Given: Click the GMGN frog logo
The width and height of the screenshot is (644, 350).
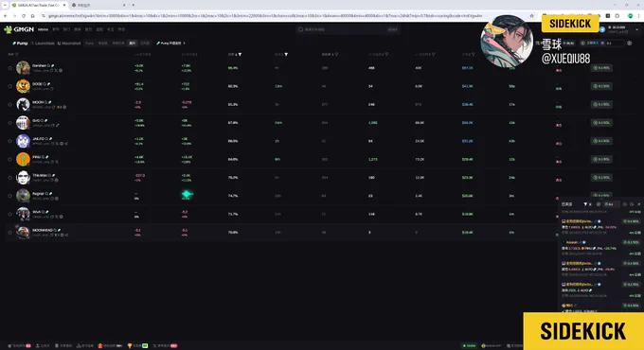Looking at the screenshot, I should (x=8, y=29).
